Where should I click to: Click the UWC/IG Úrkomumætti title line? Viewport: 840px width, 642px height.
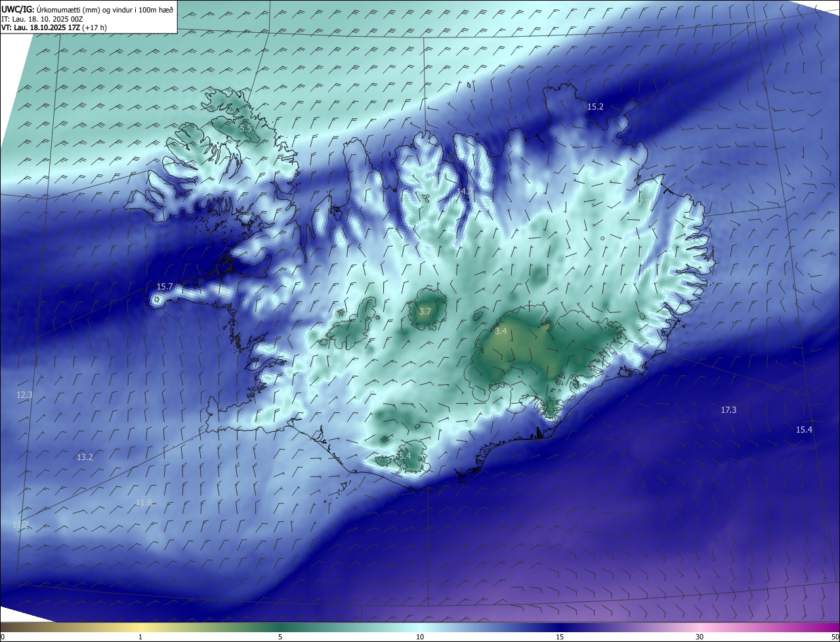87,9
